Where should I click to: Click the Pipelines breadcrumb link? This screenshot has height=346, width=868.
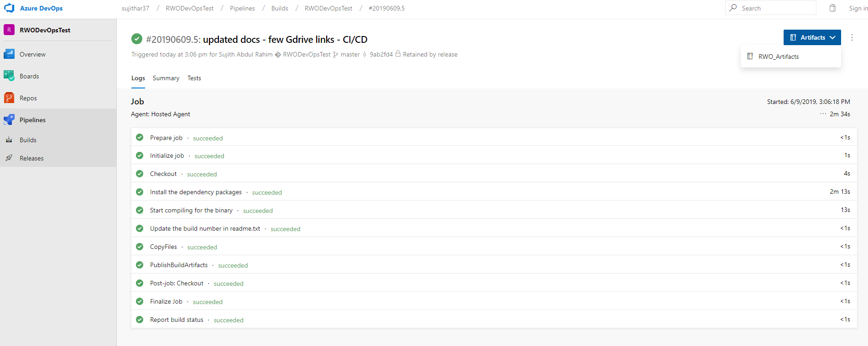coord(242,8)
